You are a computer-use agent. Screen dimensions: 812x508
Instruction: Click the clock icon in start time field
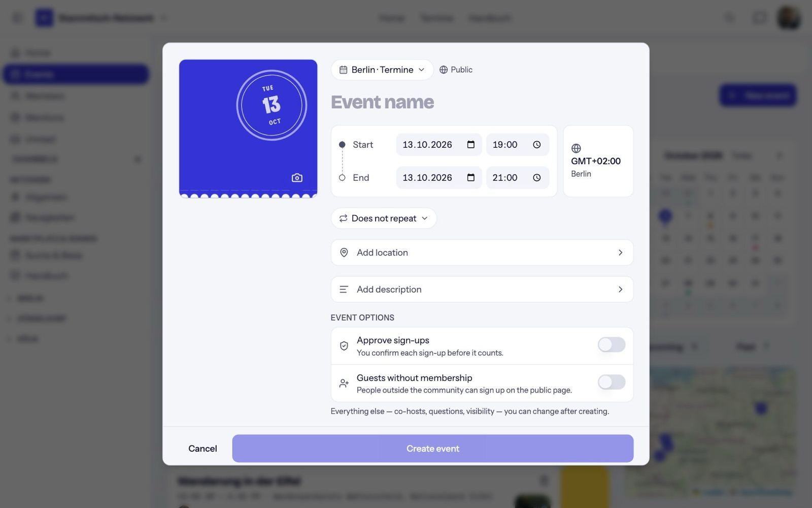[x=536, y=145]
